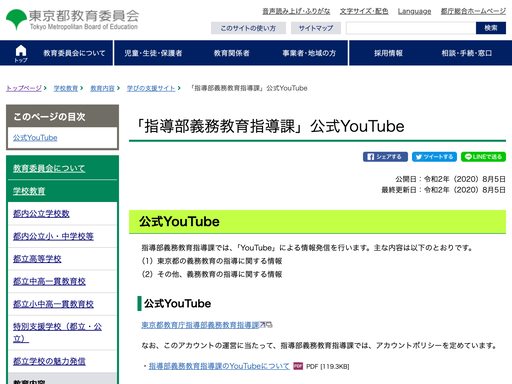
Task: Open the Language link
Action: pyautogui.click(x=414, y=11)
